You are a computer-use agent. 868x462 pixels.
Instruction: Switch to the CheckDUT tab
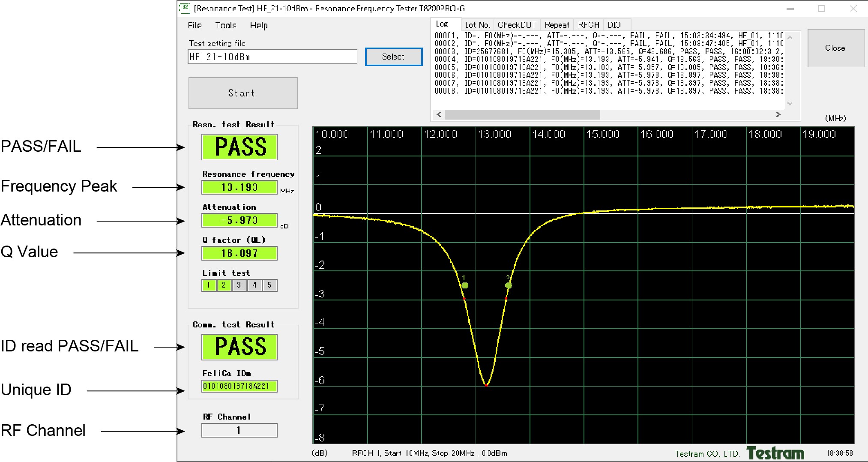click(x=517, y=25)
